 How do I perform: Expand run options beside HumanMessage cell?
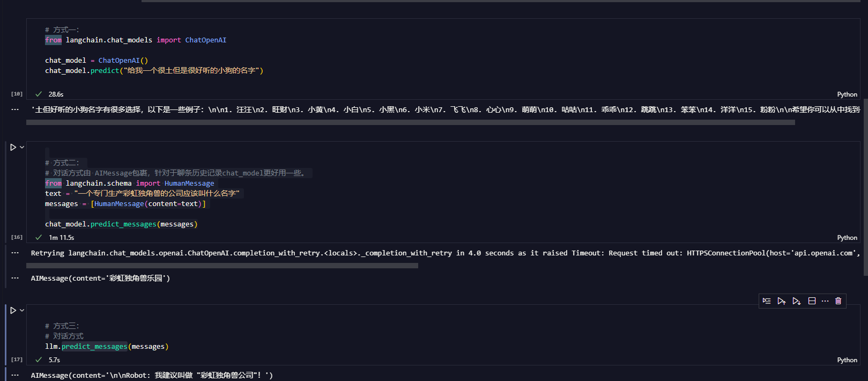point(22,147)
